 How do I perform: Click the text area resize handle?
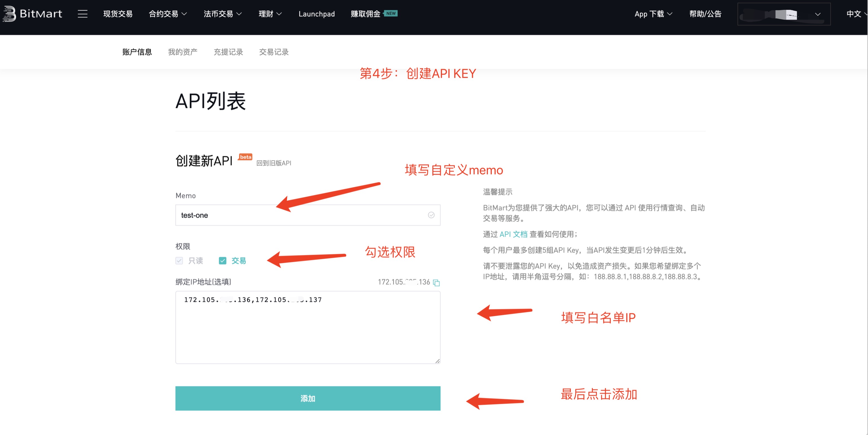tap(437, 361)
